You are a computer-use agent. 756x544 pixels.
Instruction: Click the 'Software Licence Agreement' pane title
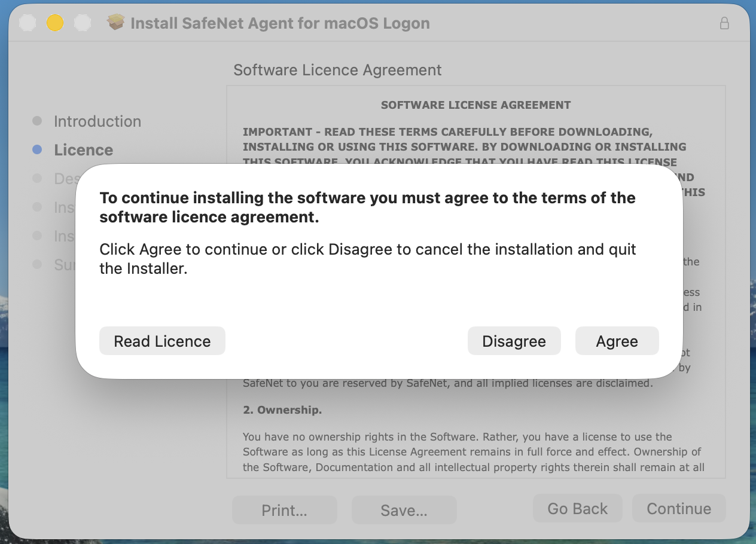pos(337,70)
